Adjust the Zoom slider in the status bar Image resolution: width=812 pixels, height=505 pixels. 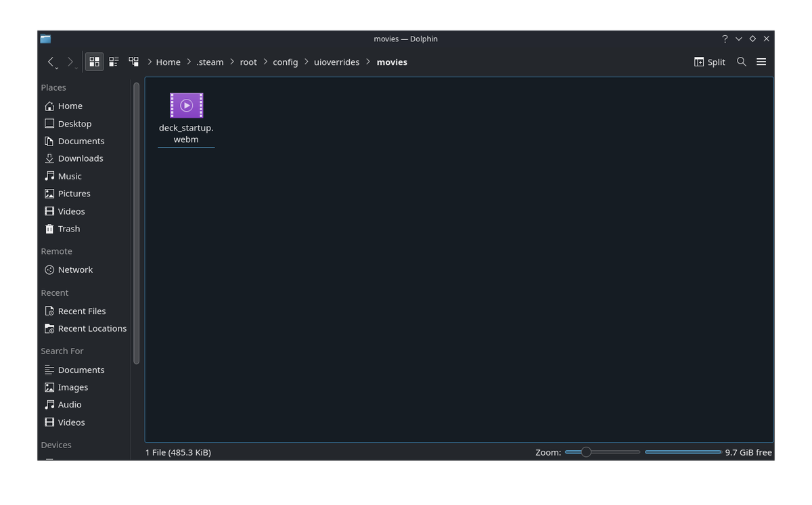(x=585, y=452)
